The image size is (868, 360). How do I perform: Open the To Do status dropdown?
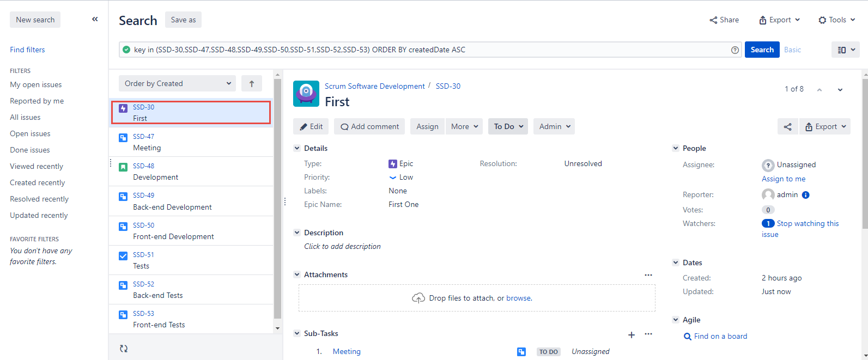coord(508,126)
